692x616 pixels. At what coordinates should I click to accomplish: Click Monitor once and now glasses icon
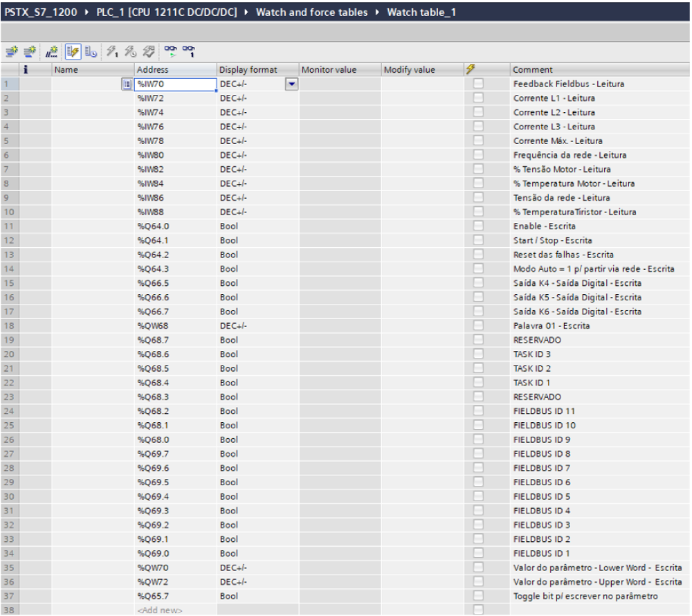coord(188,52)
